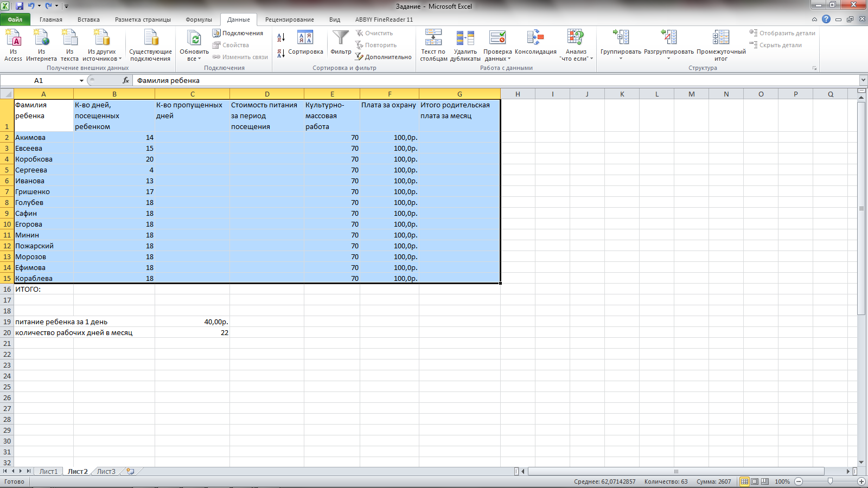
Task: Customize the Quick Access Toolbar dropdown
Action: pos(66,6)
